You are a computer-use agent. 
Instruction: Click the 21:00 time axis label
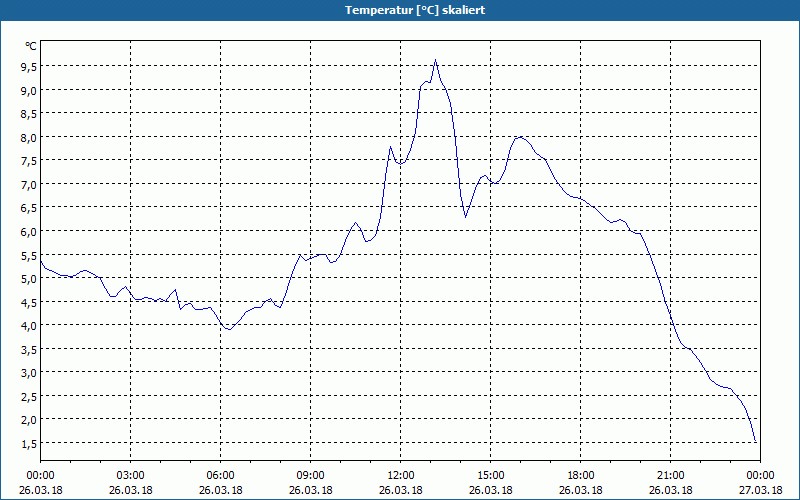(x=670, y=476)
